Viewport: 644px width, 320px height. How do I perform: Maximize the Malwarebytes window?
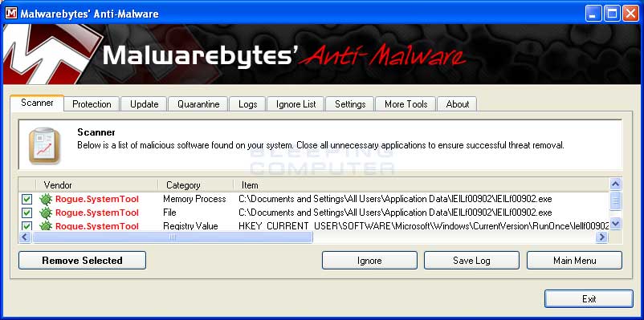pos(612,14)
